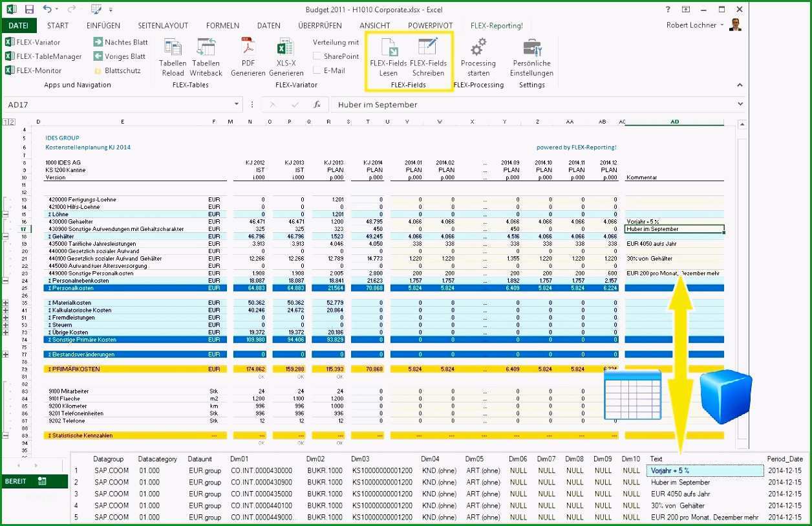Image resolution: width=812 pixels, height=526 pixels.
Task: Undo the last action
Action: 47,10
